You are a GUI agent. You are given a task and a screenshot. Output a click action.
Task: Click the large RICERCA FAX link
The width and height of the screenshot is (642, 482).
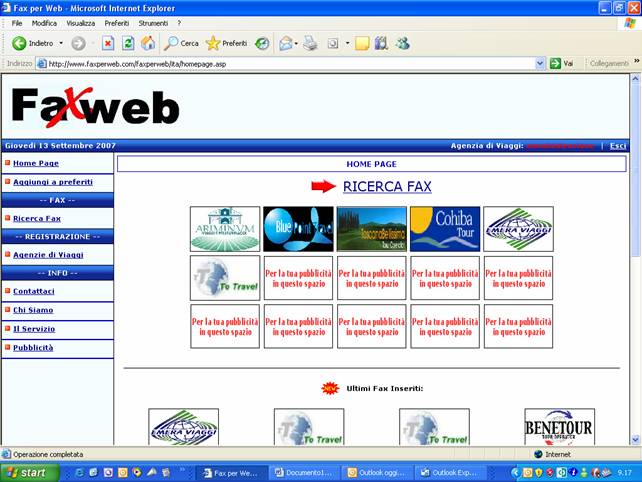click(387, 187)
